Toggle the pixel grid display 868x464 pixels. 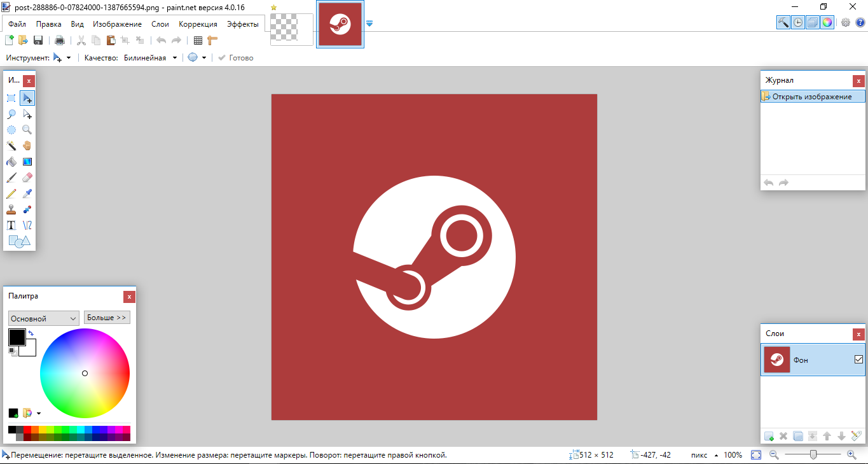[x=198, y=41]
